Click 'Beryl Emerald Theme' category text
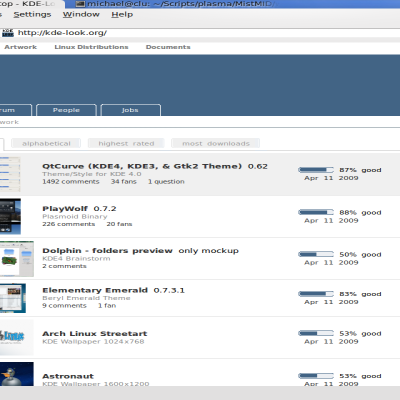The image size is (400, 400). click(x=86, y=298)
